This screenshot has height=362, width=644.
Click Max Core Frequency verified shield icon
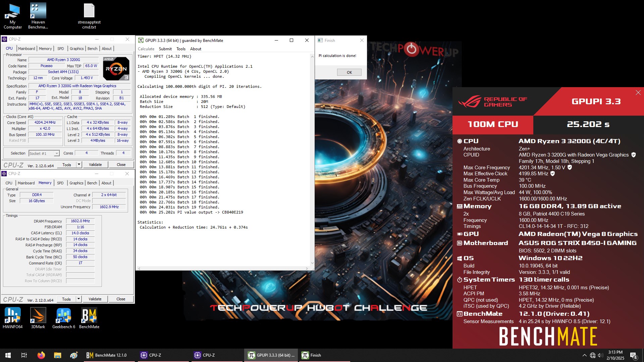tap(570, 167)
